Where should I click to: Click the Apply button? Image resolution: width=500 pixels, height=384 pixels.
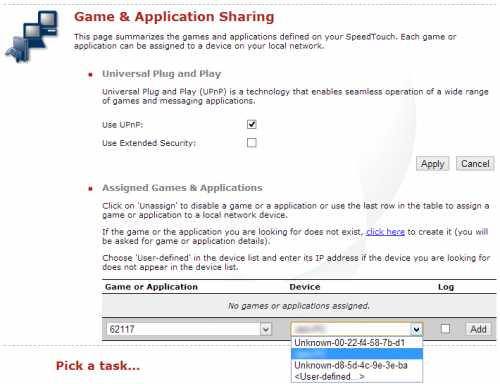tap(432, 164)
